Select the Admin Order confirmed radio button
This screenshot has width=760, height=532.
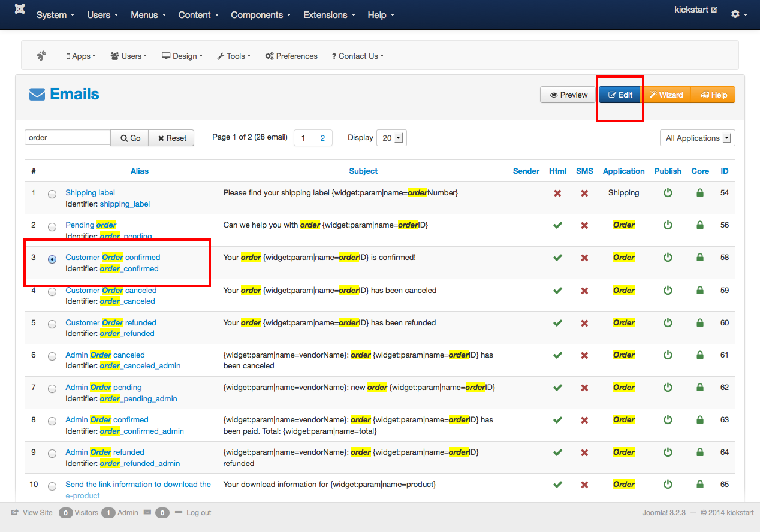coord(52,421)
